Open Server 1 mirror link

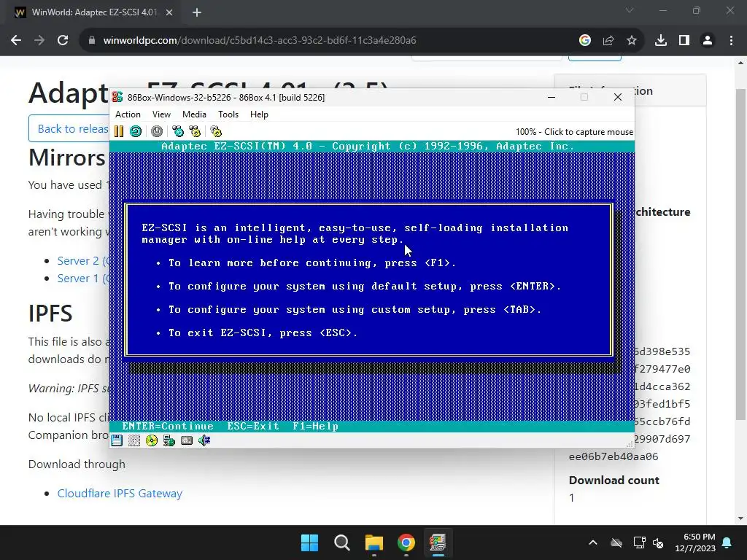click(83, 278)
